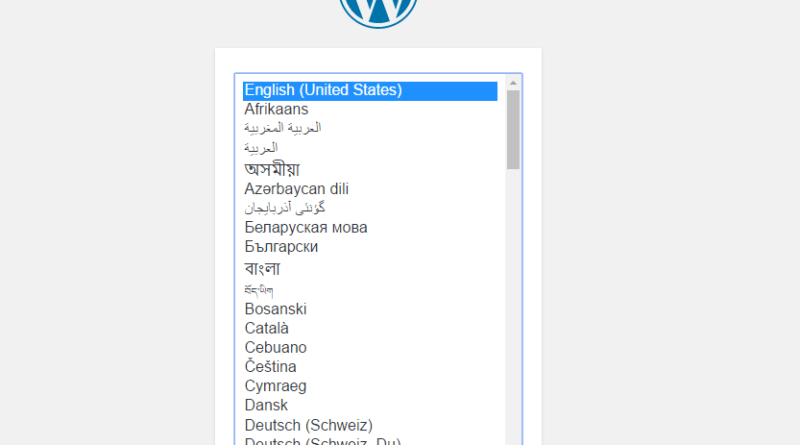Choose Deutsch (Schweiz) language option
This screenshot has width=800, height=445.
tap(308, 425)
